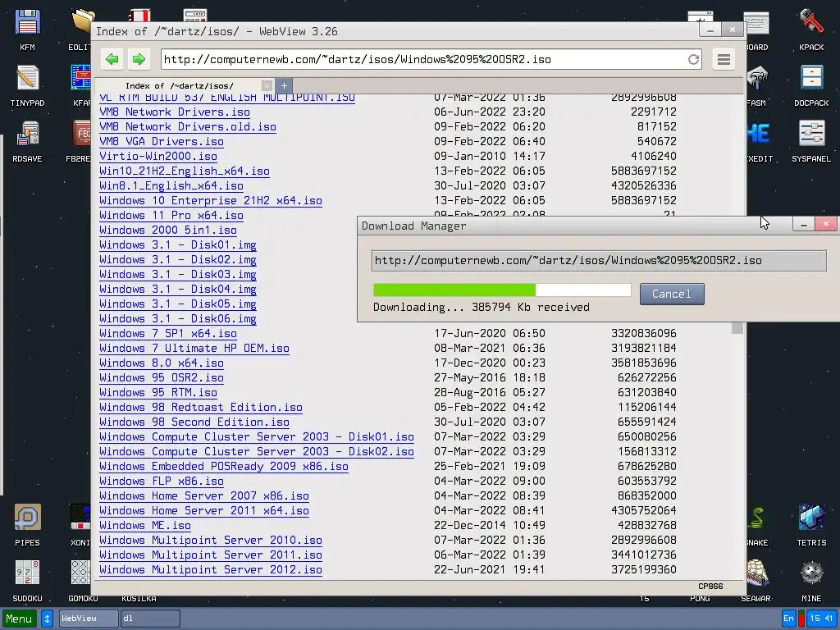Image resolution: width=840 pixels, height=630 pixels.
Task: Open Windows 95 RTM.iso link
Action: tap(158, 393)
